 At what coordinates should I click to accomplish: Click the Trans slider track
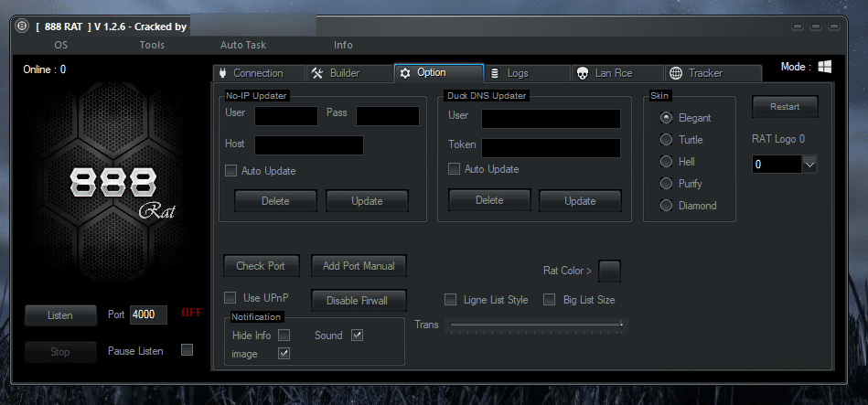tap(537, 325)
